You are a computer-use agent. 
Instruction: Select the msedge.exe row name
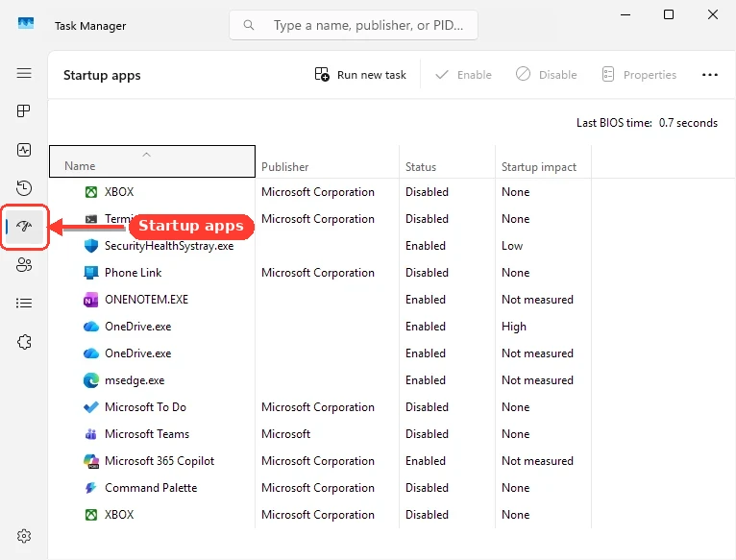pyautogui.click(x=135, y=380)
